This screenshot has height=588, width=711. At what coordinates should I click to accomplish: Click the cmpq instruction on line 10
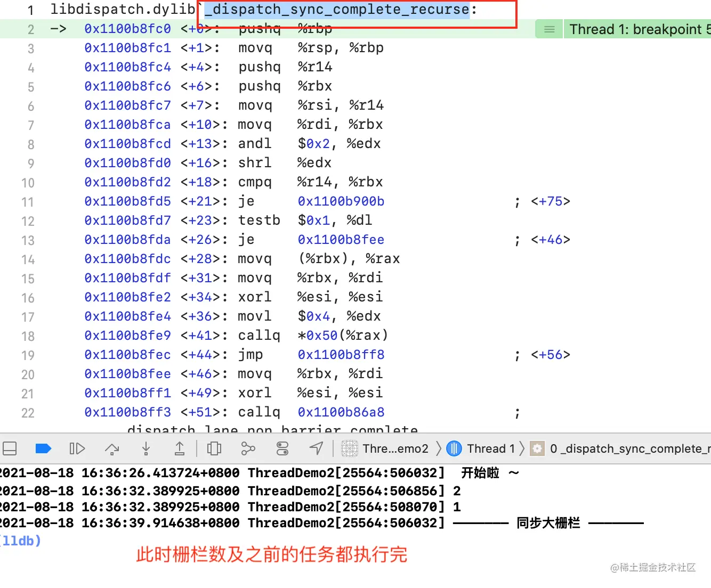(255, 182)
